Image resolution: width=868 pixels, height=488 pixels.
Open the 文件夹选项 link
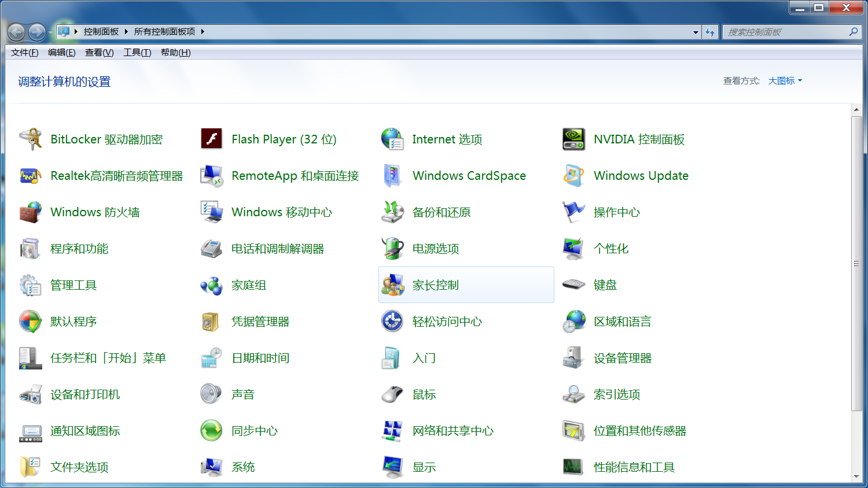79,468
